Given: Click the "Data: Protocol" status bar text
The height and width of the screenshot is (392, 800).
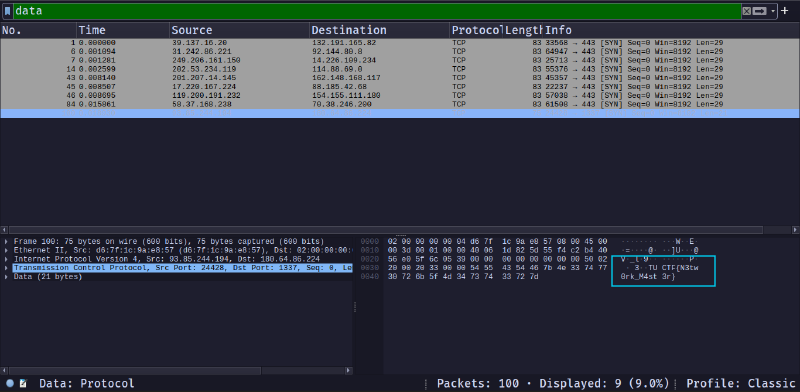Looking at the screenshot, I should pos(87,383).
